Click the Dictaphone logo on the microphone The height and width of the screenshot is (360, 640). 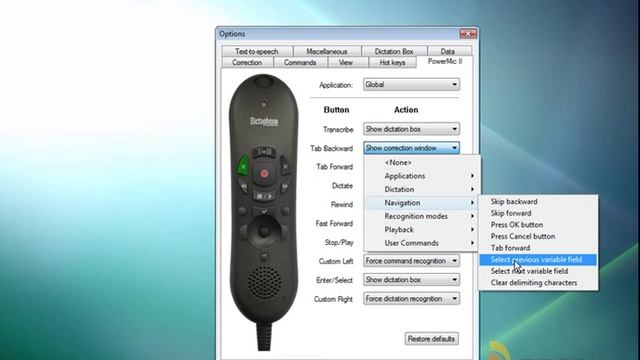click(264, 122)
